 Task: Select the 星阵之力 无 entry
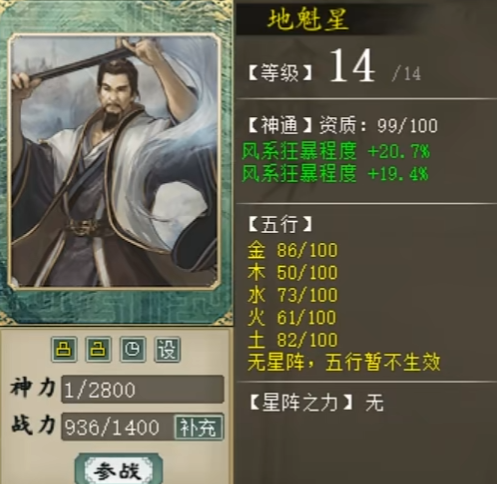(316, 403)
